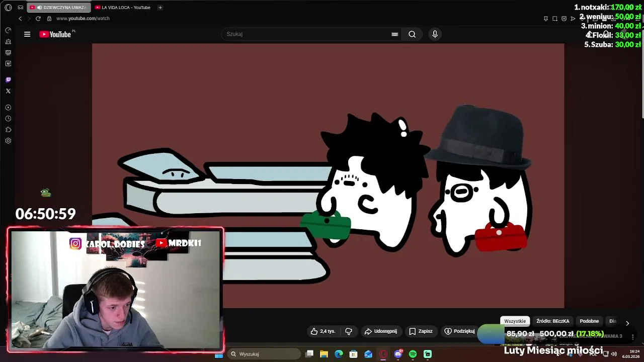
Task: Click the ad blocker shield icon
Action: pos(564,19)
